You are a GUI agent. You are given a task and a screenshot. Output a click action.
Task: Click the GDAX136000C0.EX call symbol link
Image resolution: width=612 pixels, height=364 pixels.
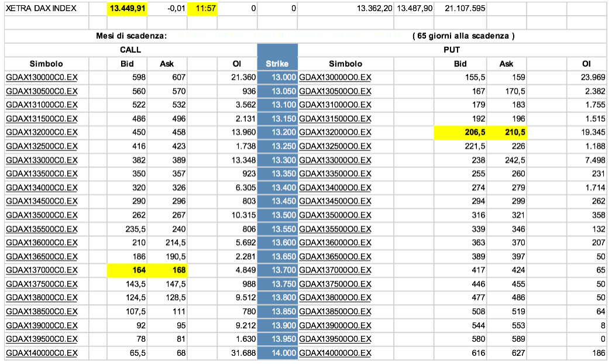42,242
